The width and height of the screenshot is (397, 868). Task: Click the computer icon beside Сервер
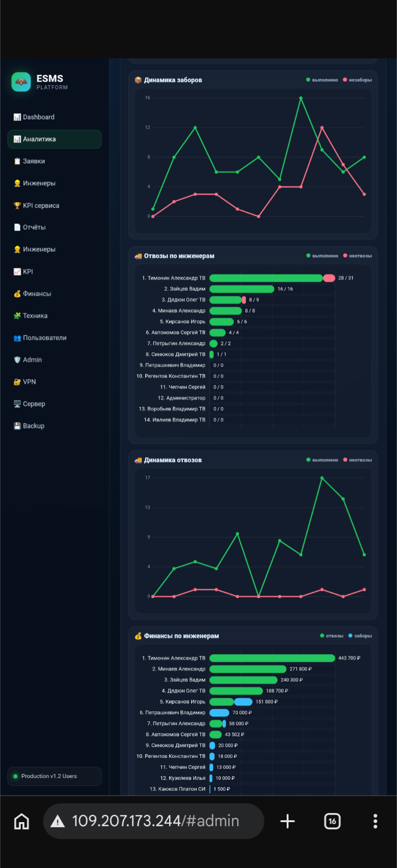point(17,404)
